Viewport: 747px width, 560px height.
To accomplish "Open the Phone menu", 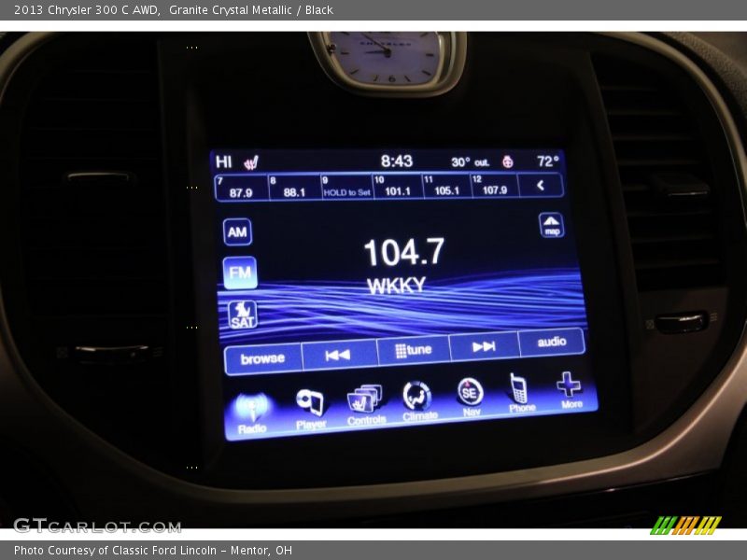I will [x=521, y=393].
